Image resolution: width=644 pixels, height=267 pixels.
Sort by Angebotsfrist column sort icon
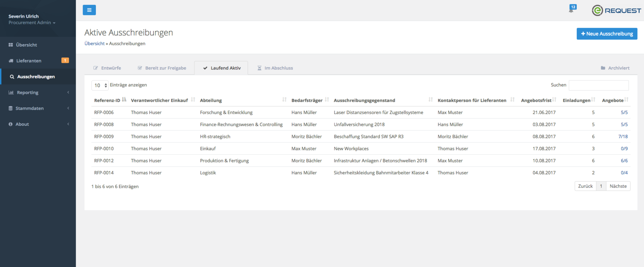click(554, 100)
